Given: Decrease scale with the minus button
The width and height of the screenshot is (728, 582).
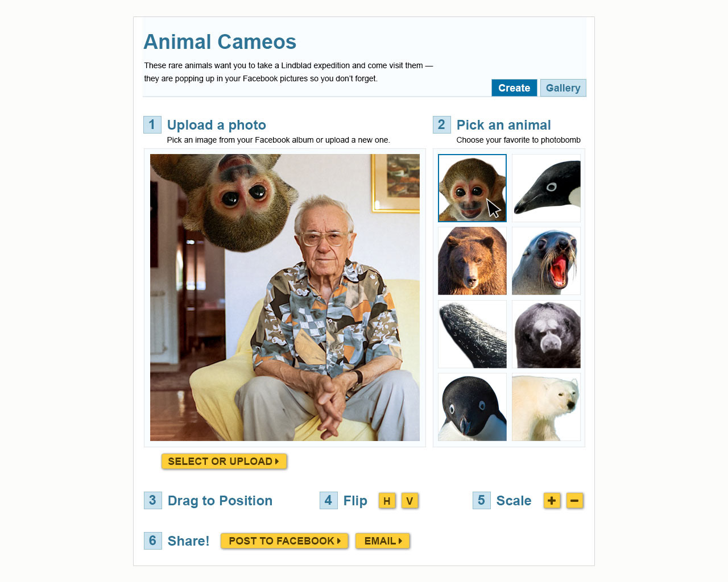Looking at the screenshot, I should point(574,501).
